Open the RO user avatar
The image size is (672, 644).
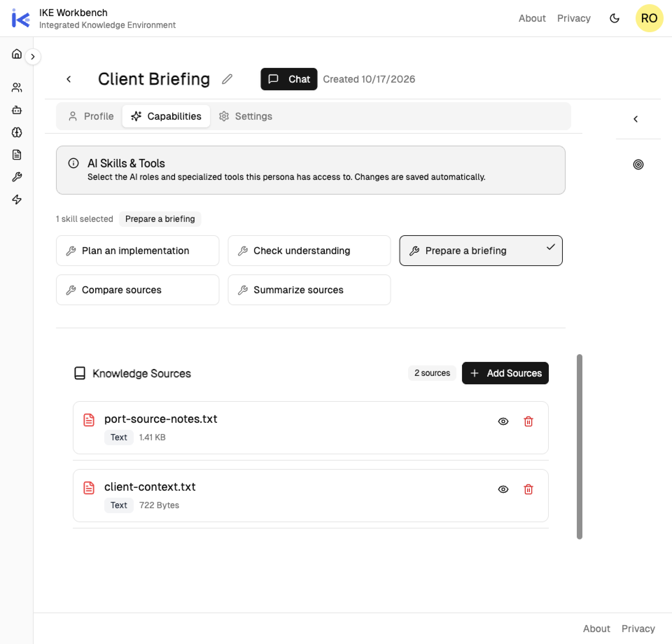point(649,18)
